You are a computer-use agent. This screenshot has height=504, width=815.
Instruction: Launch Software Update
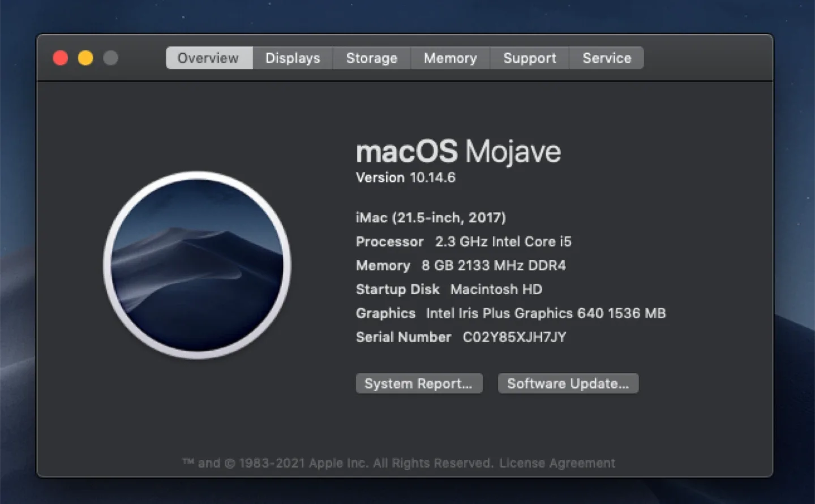(x=568, y=384)
